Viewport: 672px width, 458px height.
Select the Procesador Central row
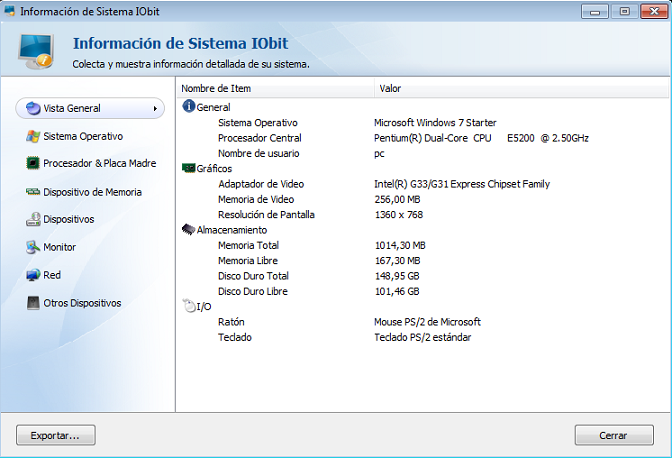[259, 138]
